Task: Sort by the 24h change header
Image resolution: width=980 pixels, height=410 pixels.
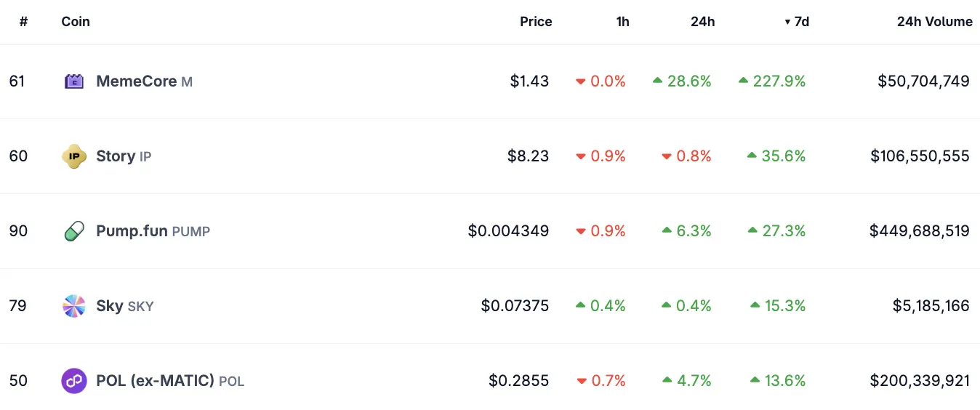Action: pos(702,22)
